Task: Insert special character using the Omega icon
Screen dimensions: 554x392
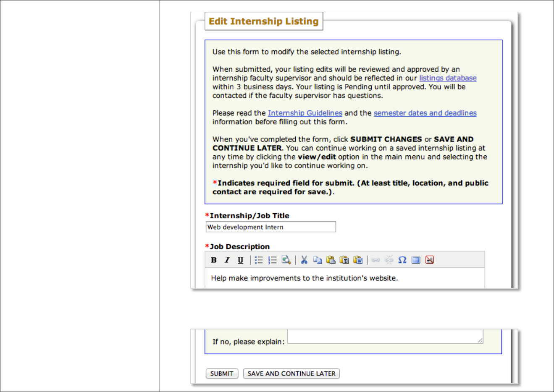Action: [x=402, y=260]
